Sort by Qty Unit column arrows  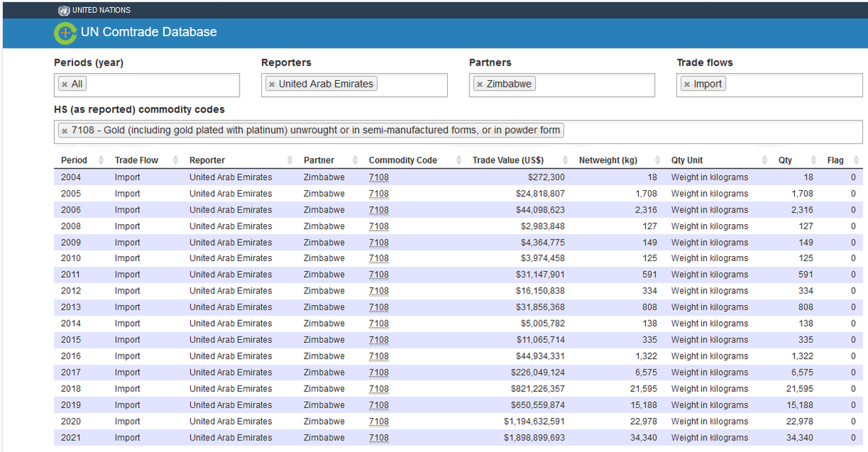point(765,160)
